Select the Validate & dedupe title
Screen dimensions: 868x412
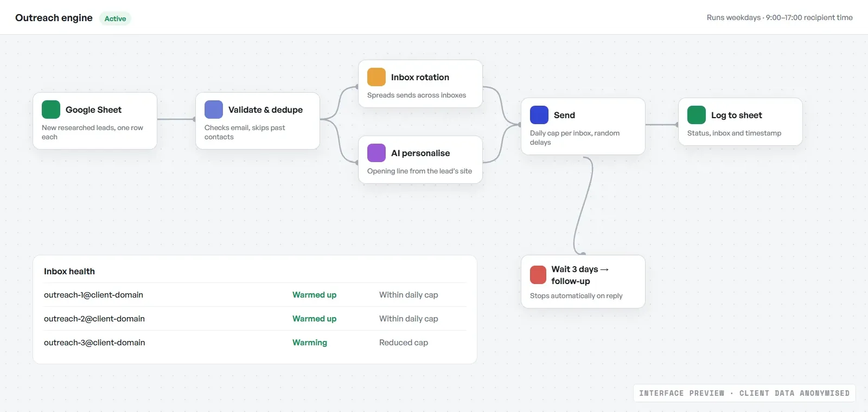point(265,110)
